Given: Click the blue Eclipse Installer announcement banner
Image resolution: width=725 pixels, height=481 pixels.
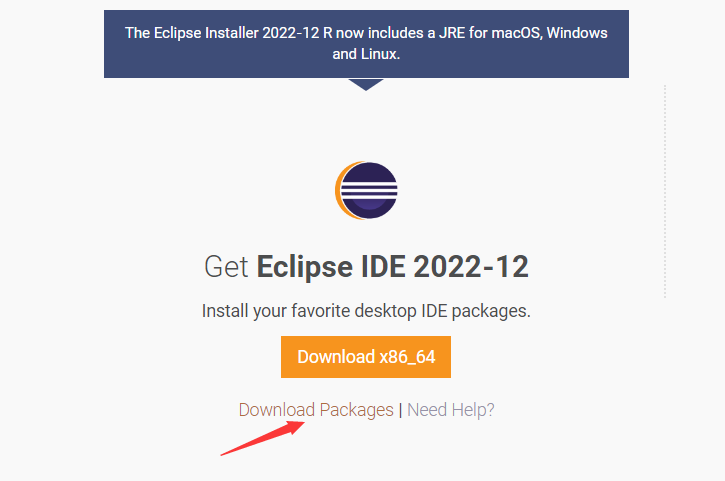Looking at the screenshot, I should (366, 44).
